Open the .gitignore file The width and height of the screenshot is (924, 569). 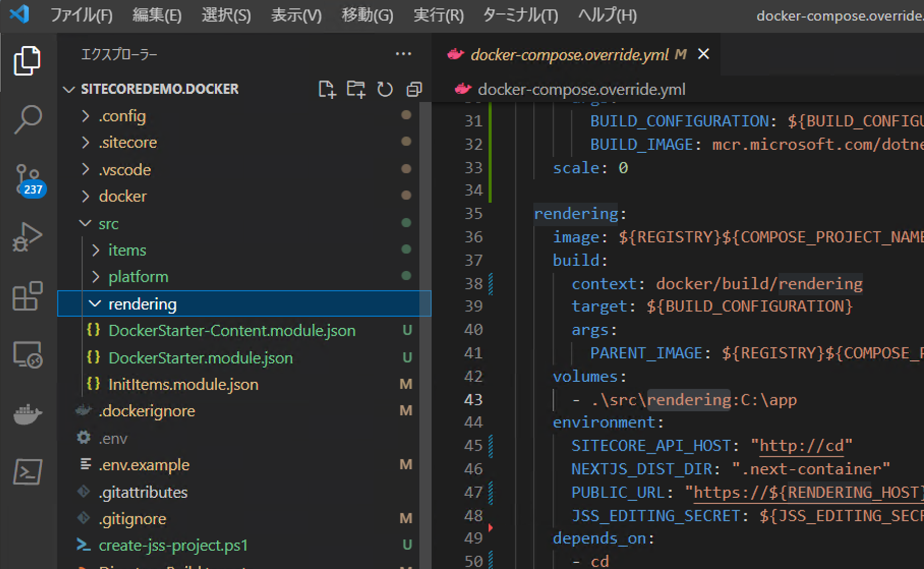pyautogui.click(x=132, y=519)
